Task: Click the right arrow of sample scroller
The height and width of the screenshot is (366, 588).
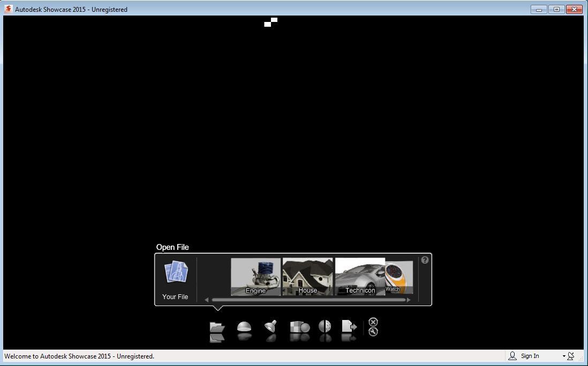Action: pos(409,300)
